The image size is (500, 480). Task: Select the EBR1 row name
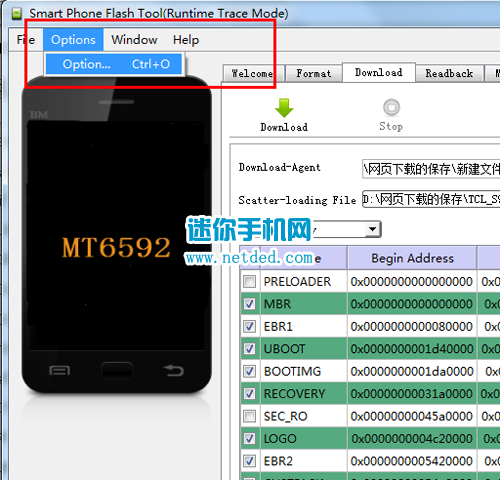[x=278, y=326]
